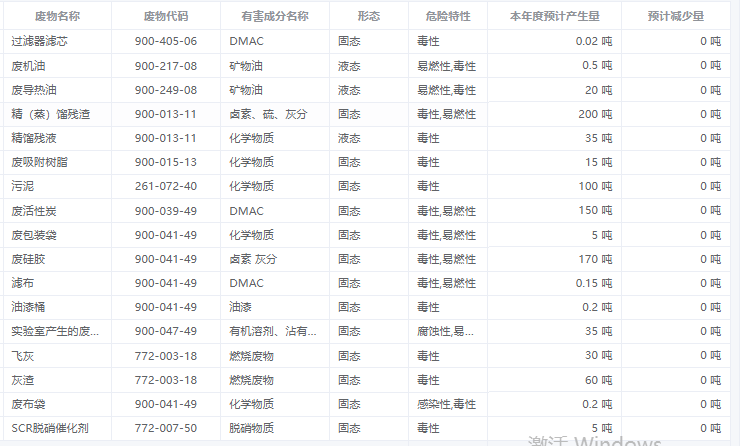The image size is (741, 446).
Task: Click the 感染性,毒性 hazard cell
Action: click(x=446, y=403)
